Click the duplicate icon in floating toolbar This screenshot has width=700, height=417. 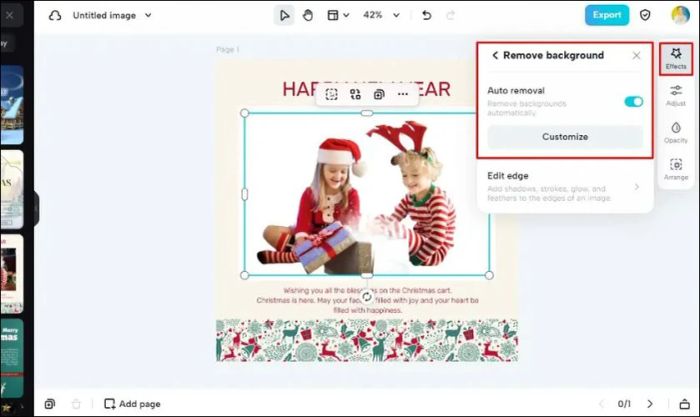pos(379,94)
